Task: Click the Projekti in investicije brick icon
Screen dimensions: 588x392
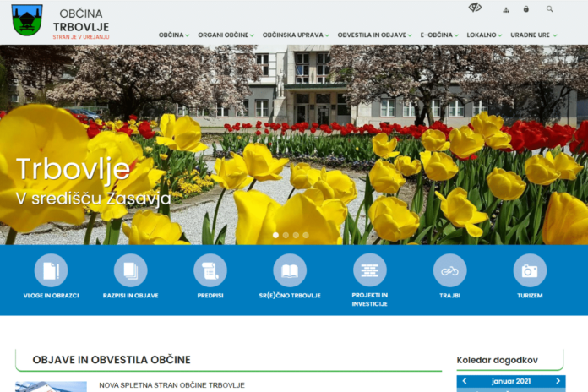Action: click(x=370, y=270)
